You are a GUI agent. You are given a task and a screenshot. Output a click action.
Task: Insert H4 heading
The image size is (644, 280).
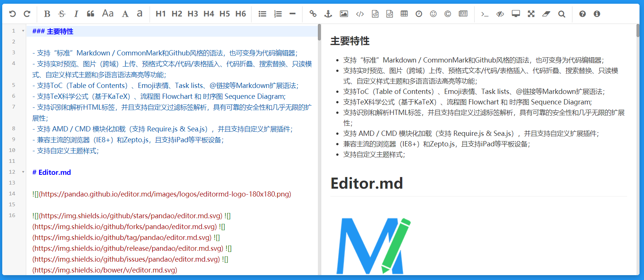click(x=209, y=14)
